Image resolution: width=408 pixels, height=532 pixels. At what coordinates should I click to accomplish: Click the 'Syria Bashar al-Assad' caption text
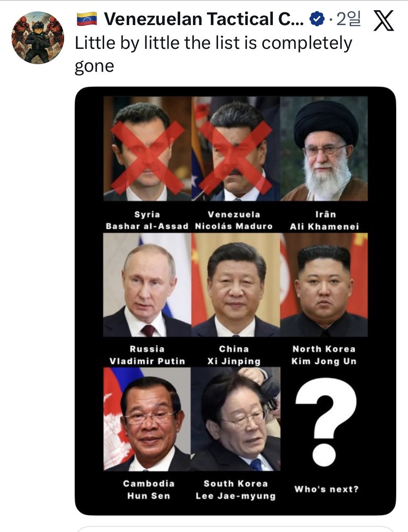[x=147, y=220]
